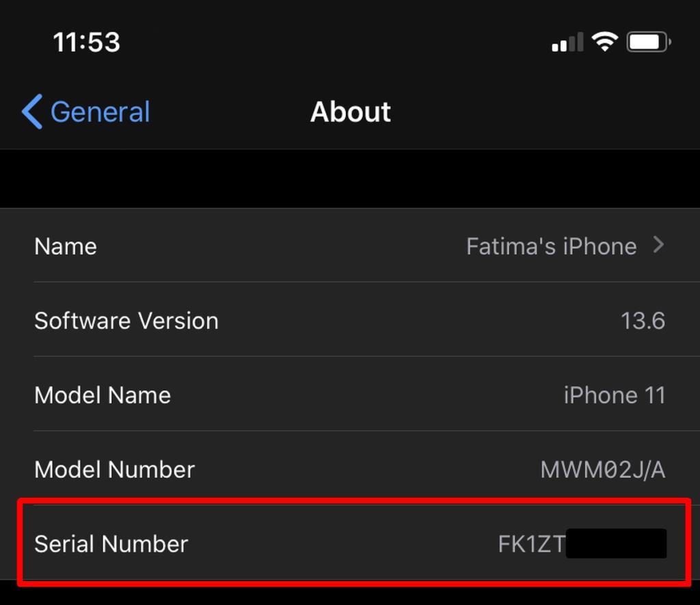The width and height of the screenshot is (700, 605).
Task: Tap the Wi-Fi icon in status bar
Action: 606,41
